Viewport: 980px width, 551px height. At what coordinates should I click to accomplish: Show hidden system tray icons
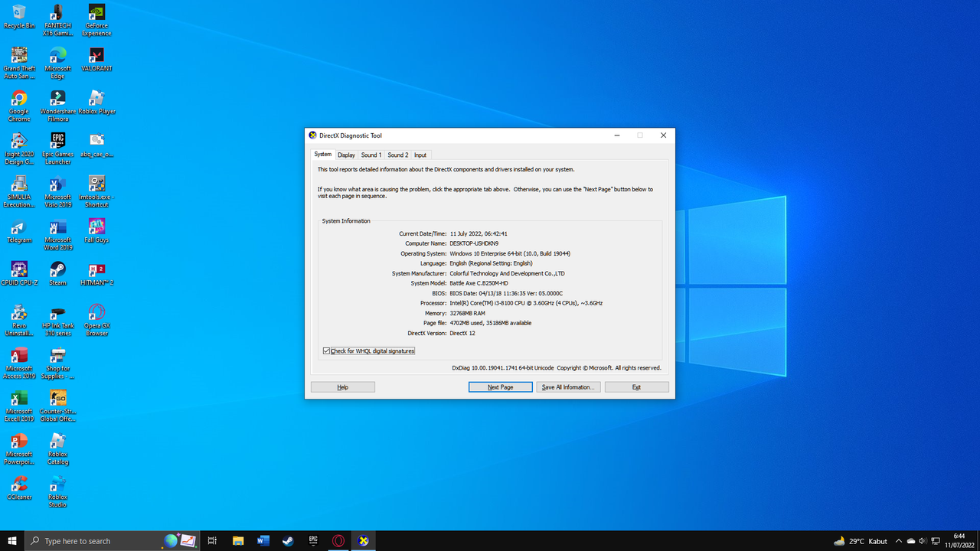899,540
